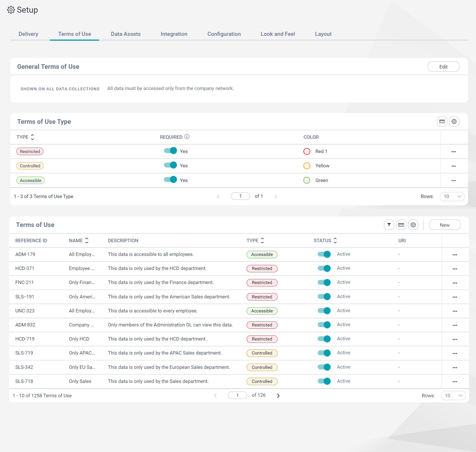This screenshot has width=476, height=452.
Task: Click the New button in Terms of Use
Action: coord(444,225)
